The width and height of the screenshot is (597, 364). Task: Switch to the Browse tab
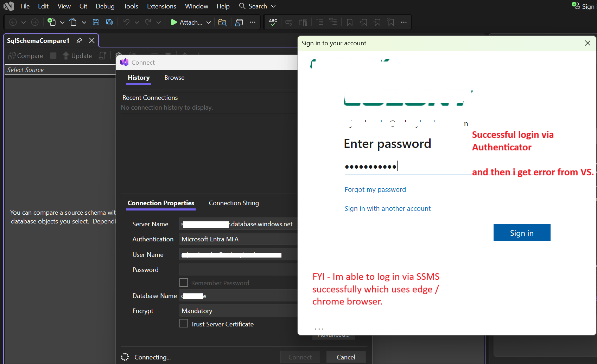(x=174, y=78)
